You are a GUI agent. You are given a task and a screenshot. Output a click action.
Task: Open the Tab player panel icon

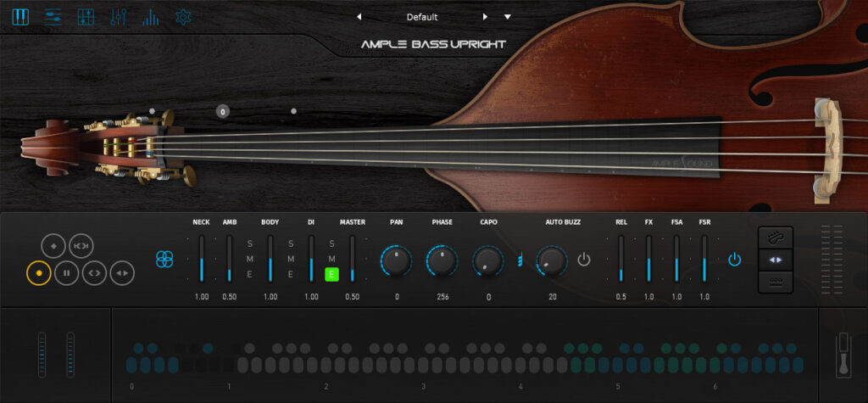point(86,17)
